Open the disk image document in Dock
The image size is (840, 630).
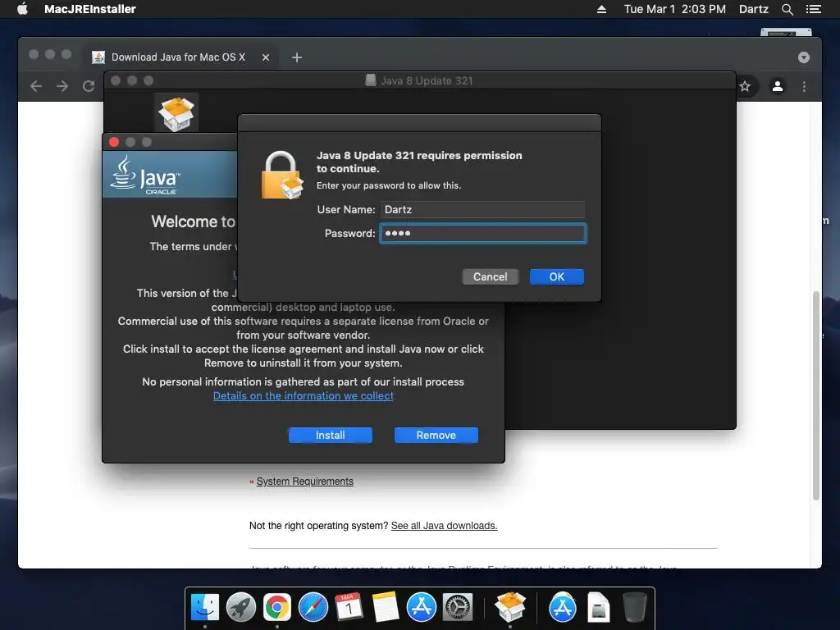[x=598, y=608]
